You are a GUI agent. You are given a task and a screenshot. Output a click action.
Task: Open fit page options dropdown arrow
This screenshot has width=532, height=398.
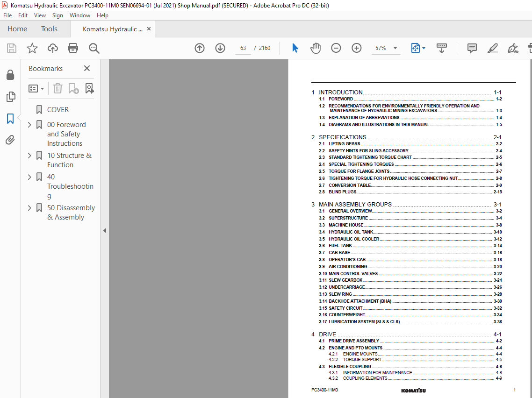pyautogui.click(x=424, y=48)
